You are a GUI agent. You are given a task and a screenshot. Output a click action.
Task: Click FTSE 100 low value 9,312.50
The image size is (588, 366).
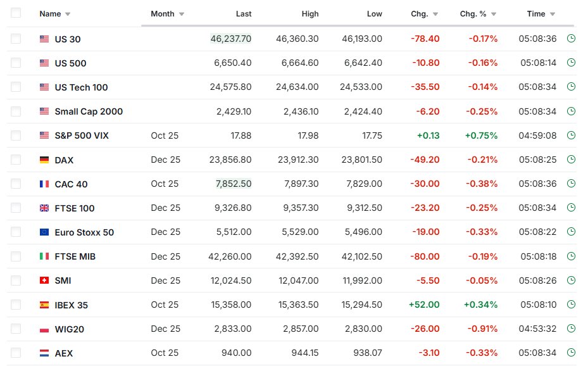(x=365, y=208)
